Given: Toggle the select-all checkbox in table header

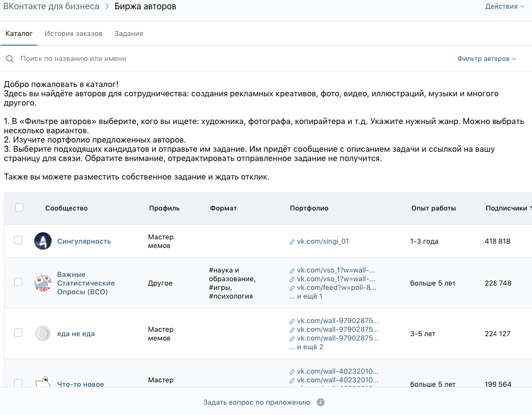Looking at the screenshot, I should [20, 207].
